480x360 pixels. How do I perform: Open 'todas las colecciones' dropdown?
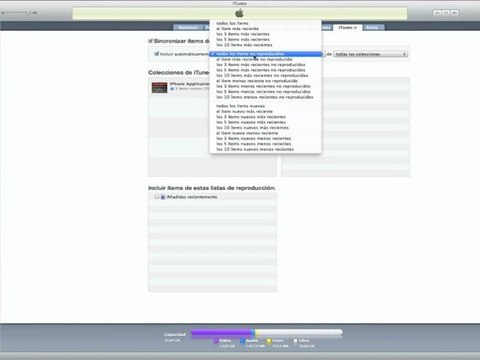pyautogui.click(x=370, y=54)
